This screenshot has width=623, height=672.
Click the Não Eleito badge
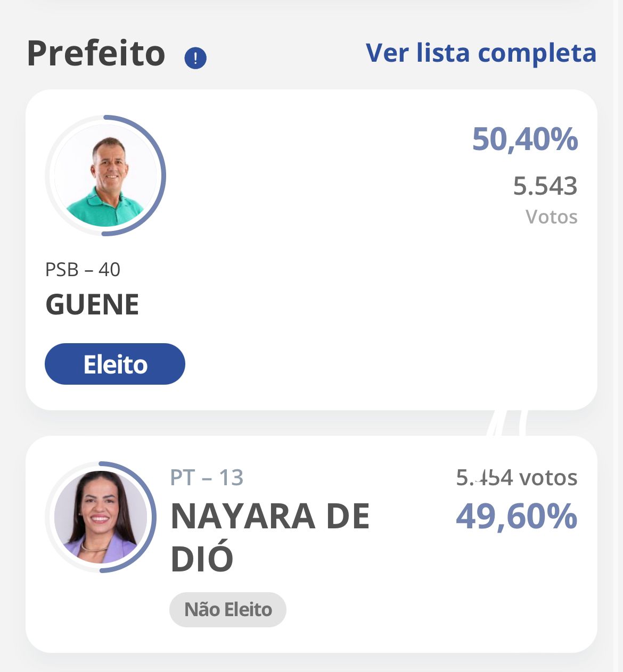pyautogui.click(x=228, y=609)
